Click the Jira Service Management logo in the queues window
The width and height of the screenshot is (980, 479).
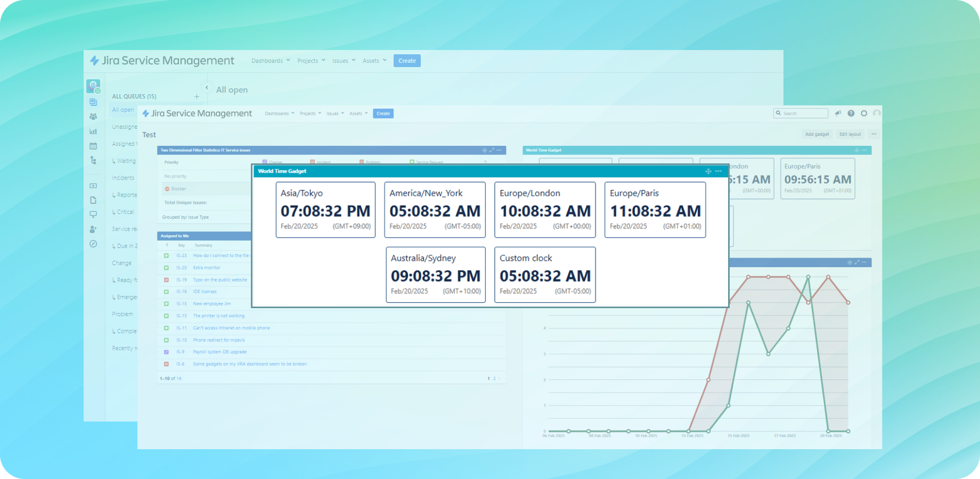point(162,61)
